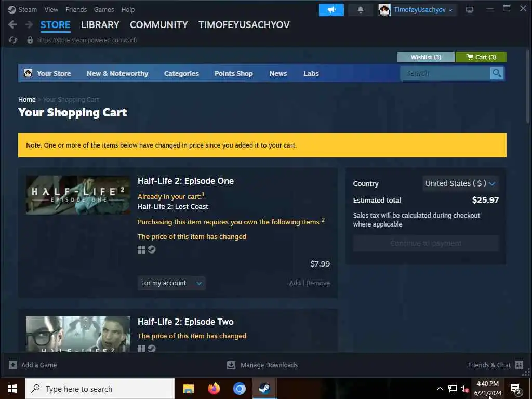Open the Steam menu

(28, 9)
